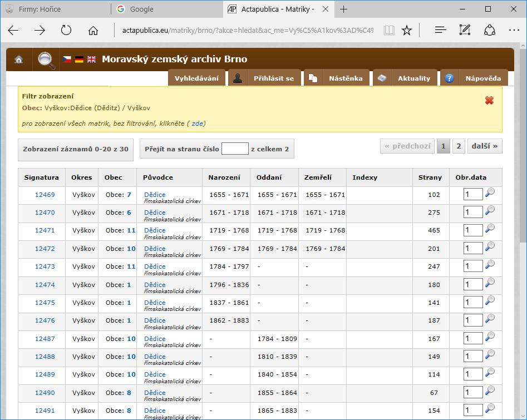Click the 'zde' link to show all registers
This screenshot has height=420, width=527.
tap(198, 123)
